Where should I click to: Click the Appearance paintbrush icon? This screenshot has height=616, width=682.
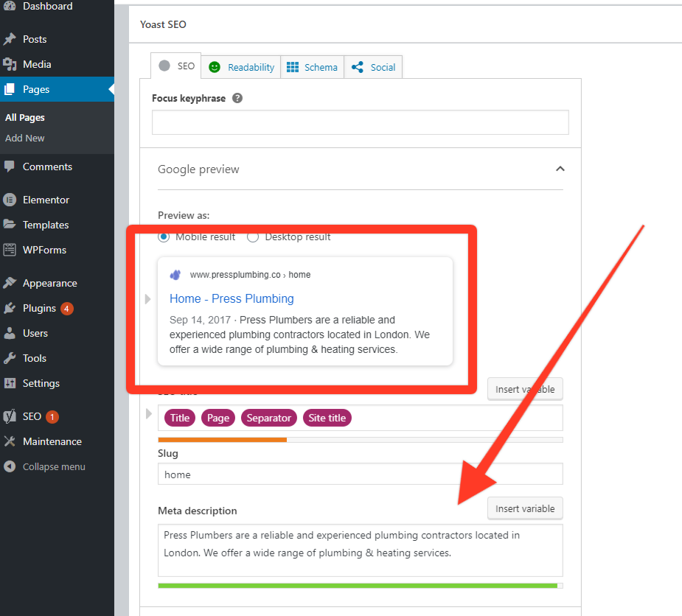(x=10, y=283)
